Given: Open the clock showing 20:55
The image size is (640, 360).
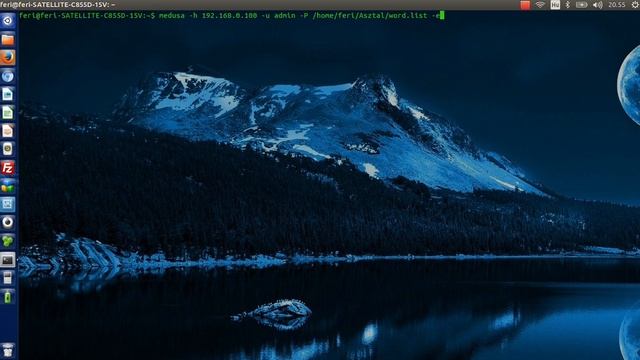Looking at the screenshot, I should click(x=616, y=5).
